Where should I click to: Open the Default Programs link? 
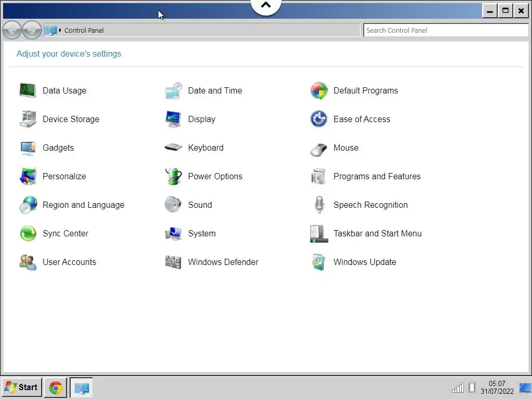(366, 90)
